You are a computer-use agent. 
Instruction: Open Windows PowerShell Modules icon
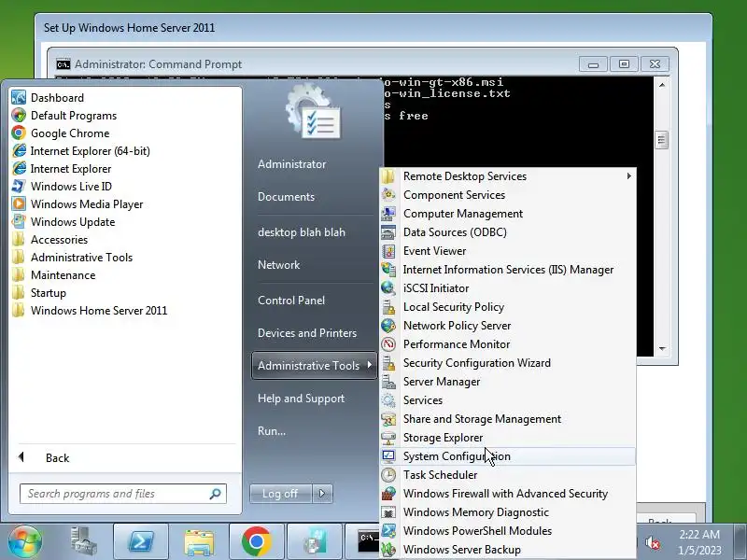point(388,530)
